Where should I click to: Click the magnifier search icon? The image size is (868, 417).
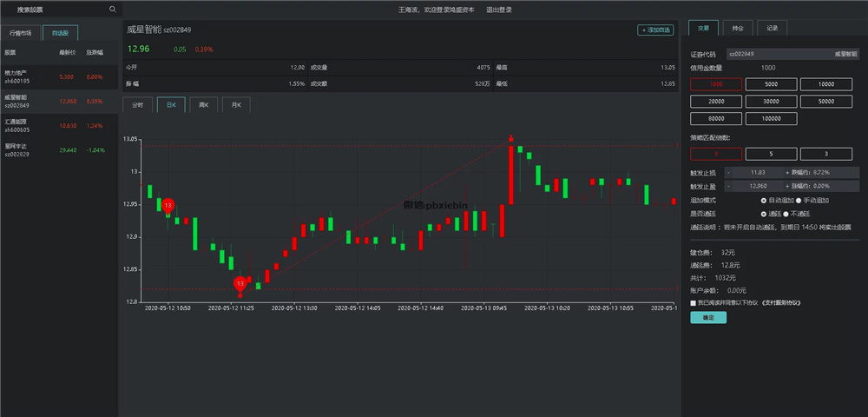point(112,10)
